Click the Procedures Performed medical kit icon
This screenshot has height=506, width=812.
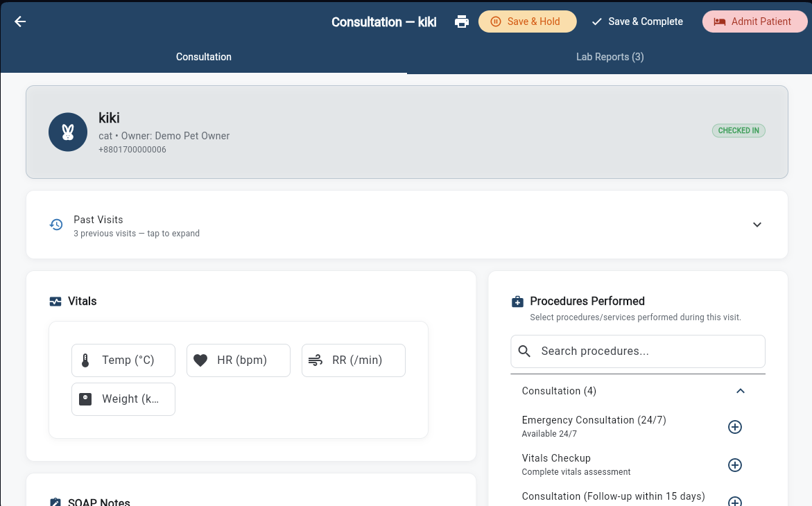point(517,301)
